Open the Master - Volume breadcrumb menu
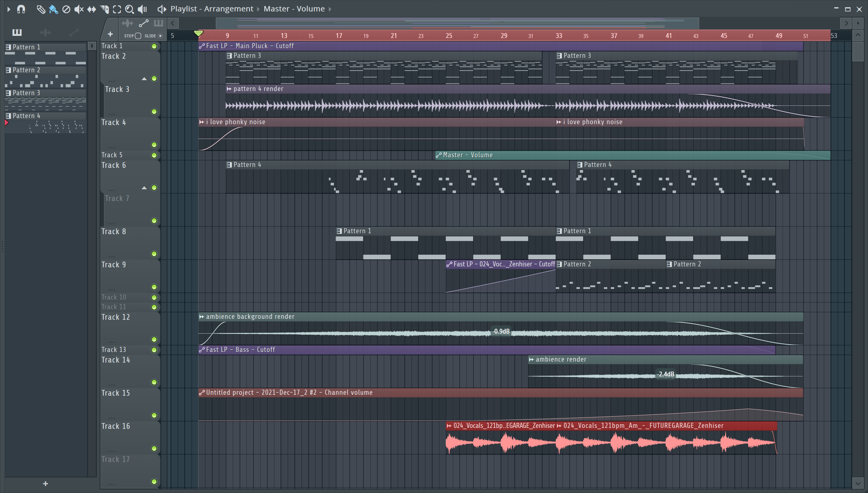This screenshot has width=868, height=493. tap(294, 9)
